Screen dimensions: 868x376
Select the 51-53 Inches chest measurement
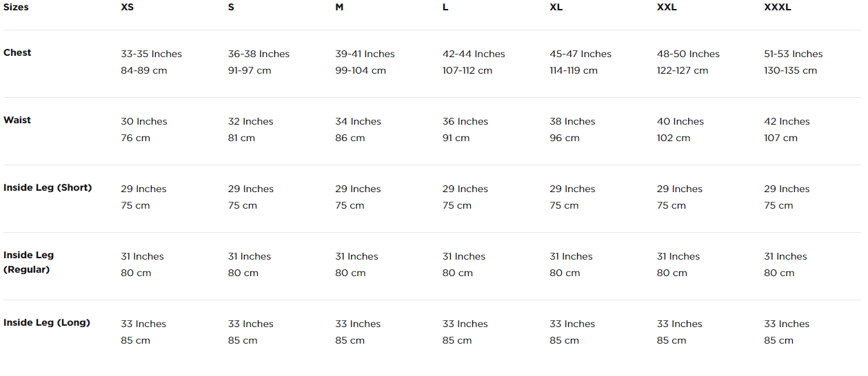pos(794,54)
